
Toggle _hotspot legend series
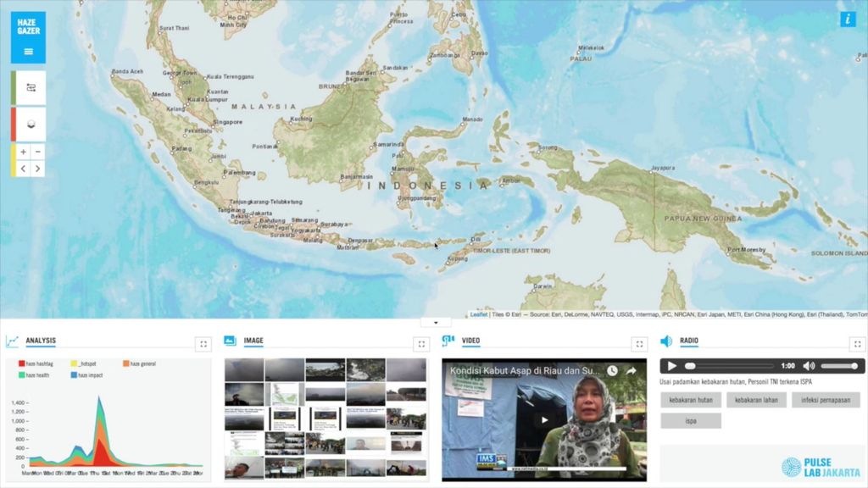pyautogui.click(x=84, y=363)
